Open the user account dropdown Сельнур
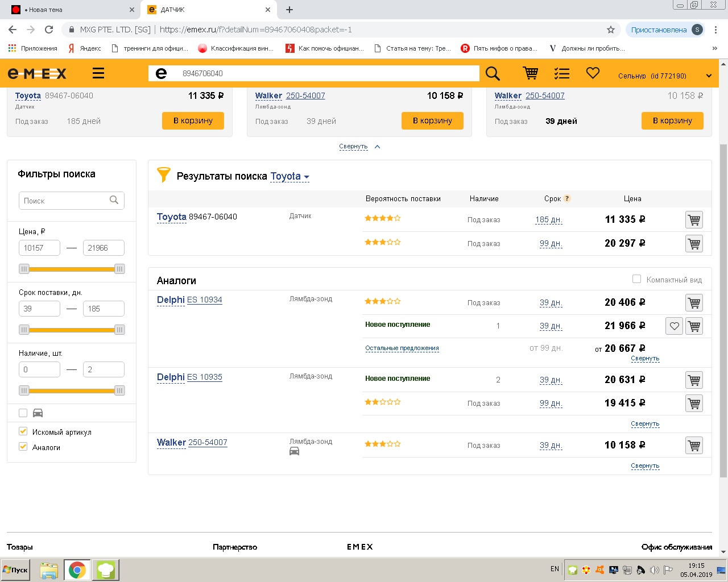728x582 pixels. (x=664, y=76)
